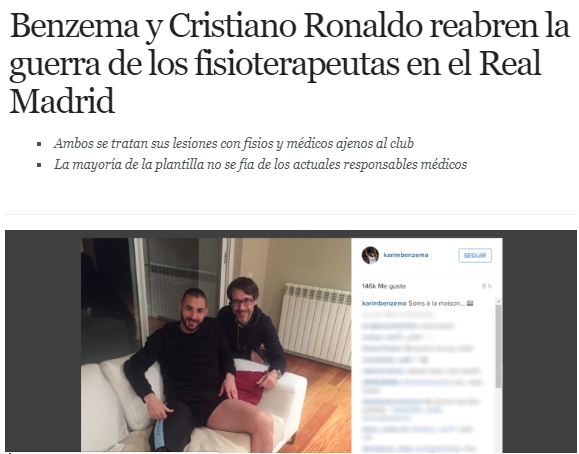
Task: Open the photo of two men on sofa
Action: pos(216,345)
